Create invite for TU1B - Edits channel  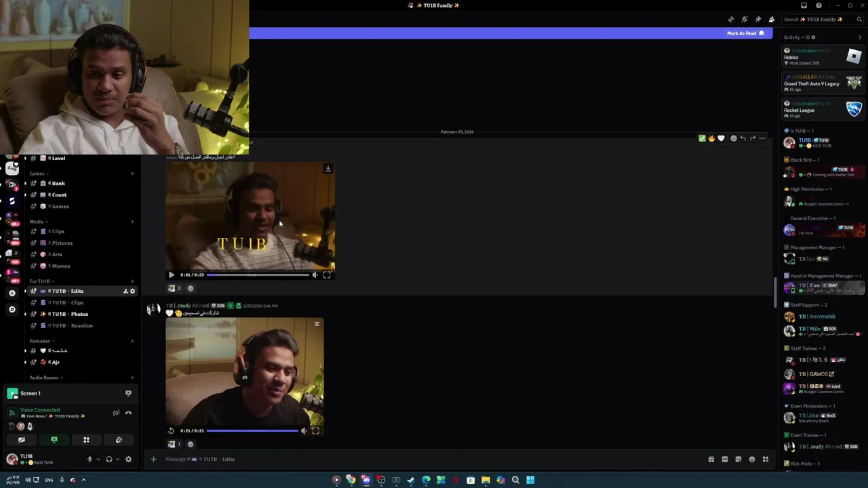[x=125, y=291]
